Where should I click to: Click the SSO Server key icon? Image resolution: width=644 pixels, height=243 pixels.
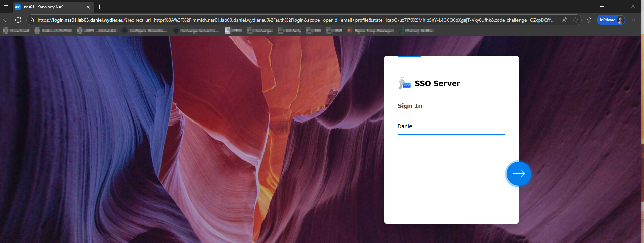(x=404, y=83)
